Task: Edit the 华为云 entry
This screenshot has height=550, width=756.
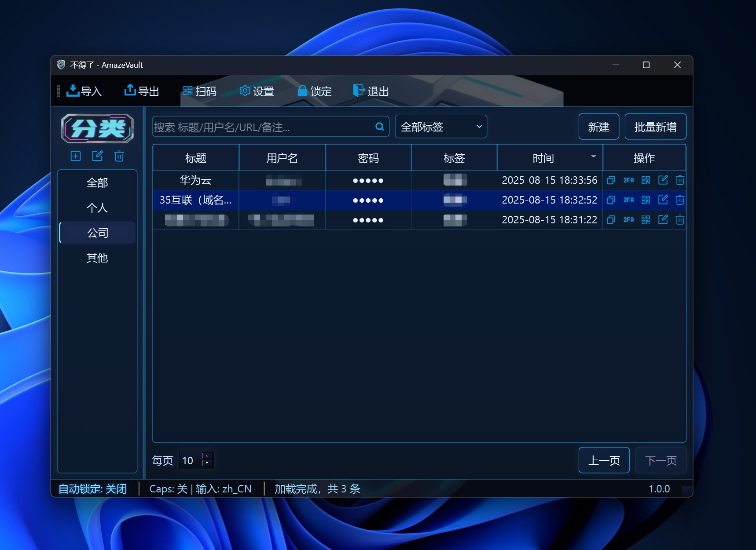Action: tap(663, 180)
